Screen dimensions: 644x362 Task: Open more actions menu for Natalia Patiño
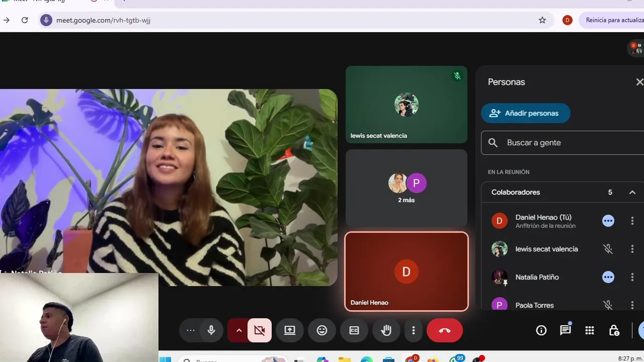(632, 277)
